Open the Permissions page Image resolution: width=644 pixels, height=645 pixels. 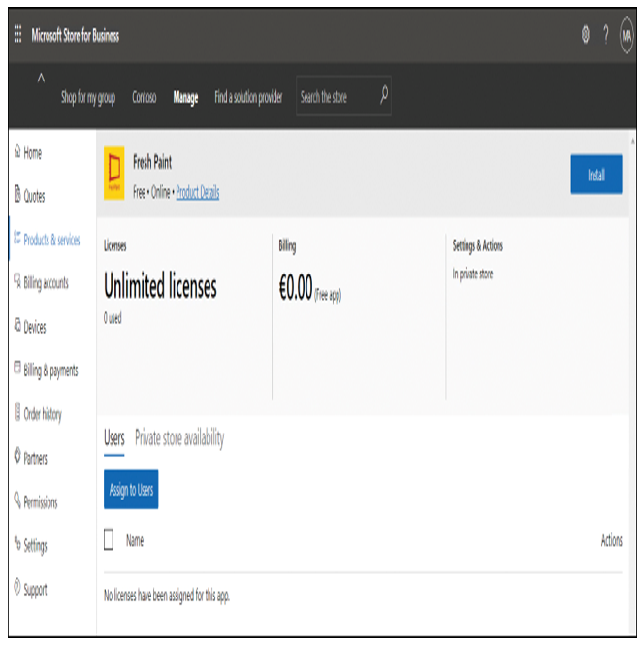point(41,501)
